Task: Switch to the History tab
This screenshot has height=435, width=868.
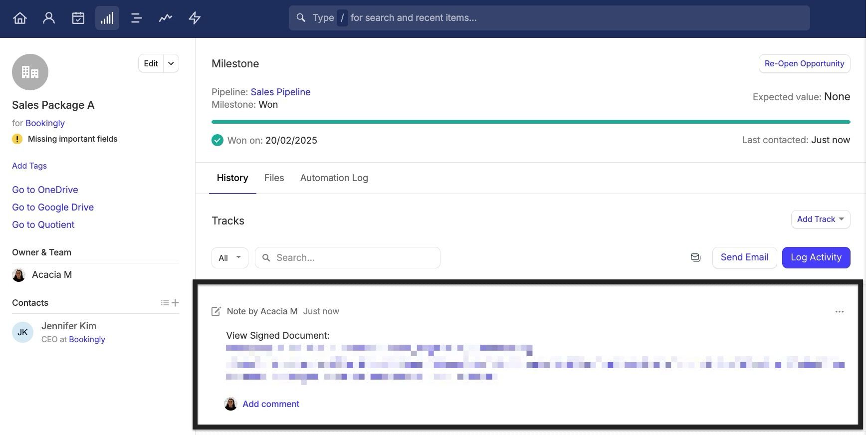Action: pyautogui.click(x=232, y=178)
